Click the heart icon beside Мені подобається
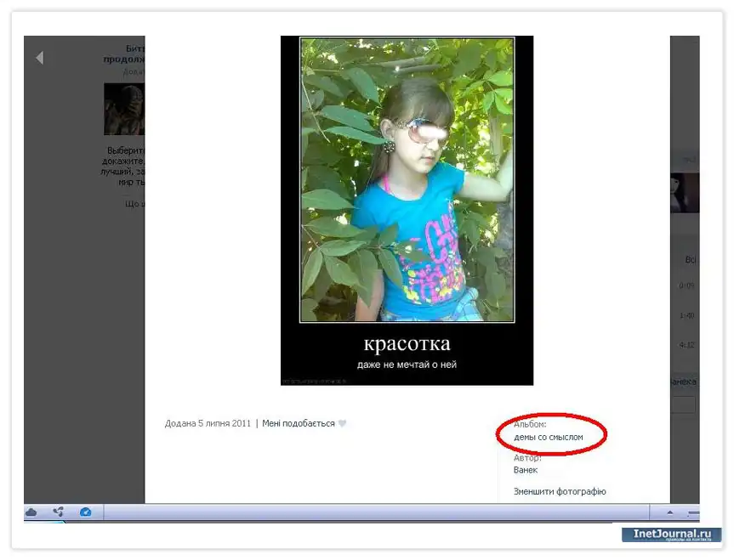Viewport: 734px width, 560px height. click(343, 423)
